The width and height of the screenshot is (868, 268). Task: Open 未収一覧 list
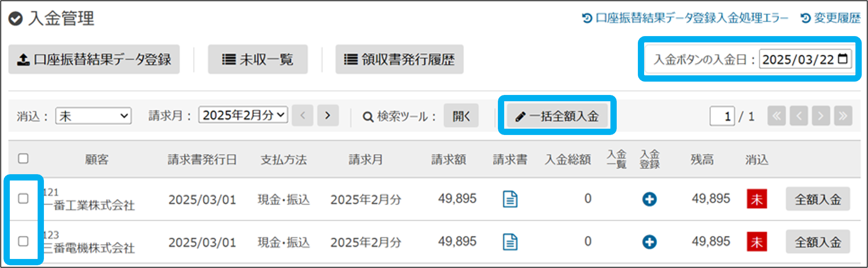258,60
